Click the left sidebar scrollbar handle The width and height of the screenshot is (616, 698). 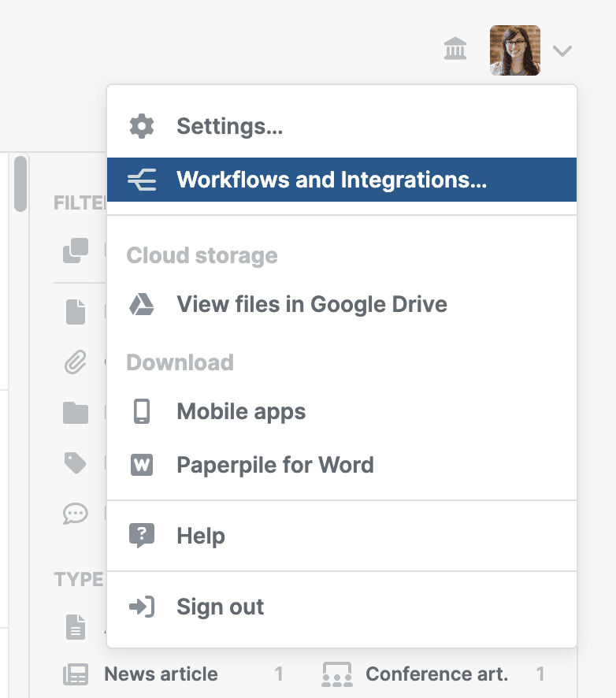(x=20, y=184)
